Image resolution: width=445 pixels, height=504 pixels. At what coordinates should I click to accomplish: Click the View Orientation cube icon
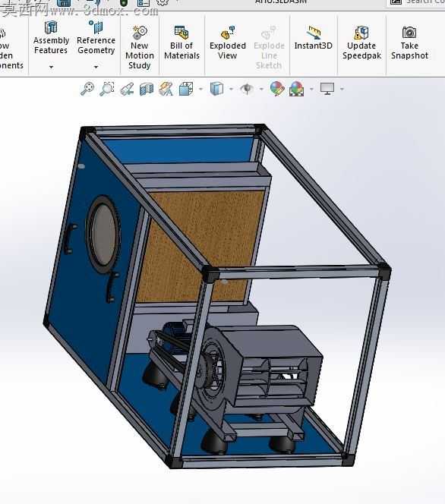[186, 89]
